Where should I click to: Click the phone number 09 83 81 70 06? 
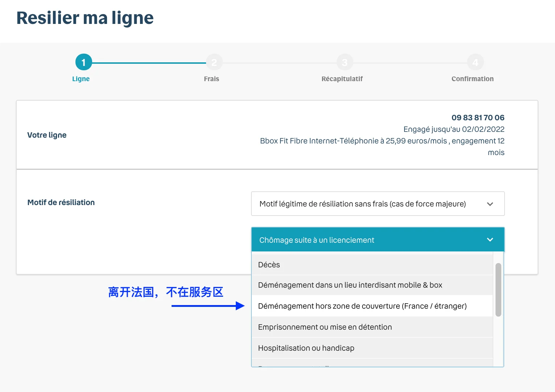pyautogui.click(x=478, y=117)
